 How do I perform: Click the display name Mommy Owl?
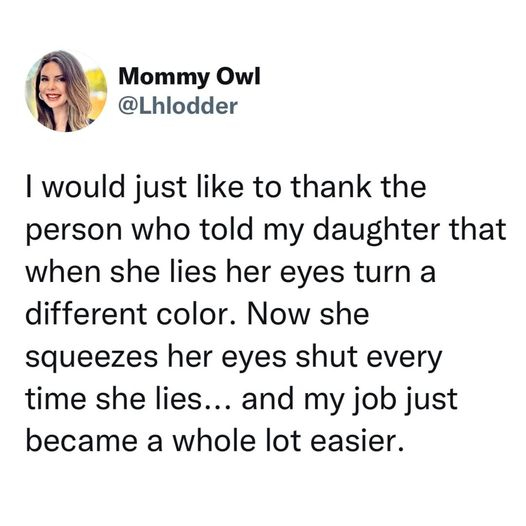[x=189, y=77]
